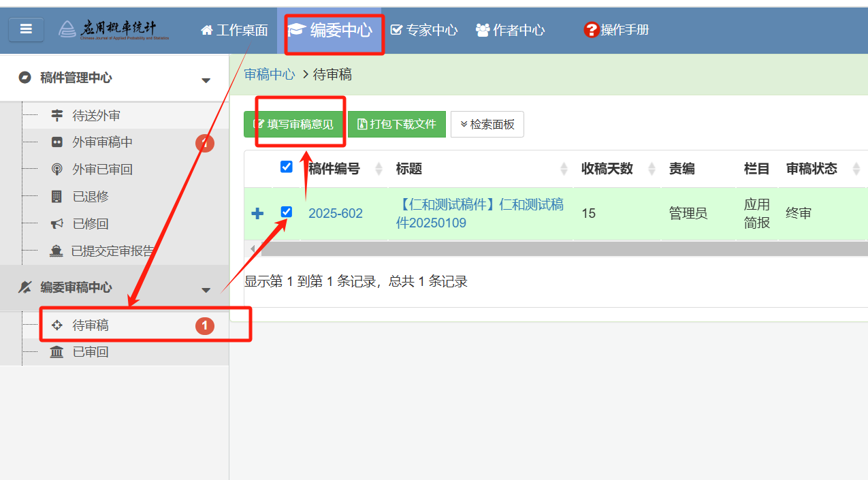Image resolution: width=868 pixels, height=480 pixels.
Task: Click the 操作手册 help icon
Action: coord(590,30)
